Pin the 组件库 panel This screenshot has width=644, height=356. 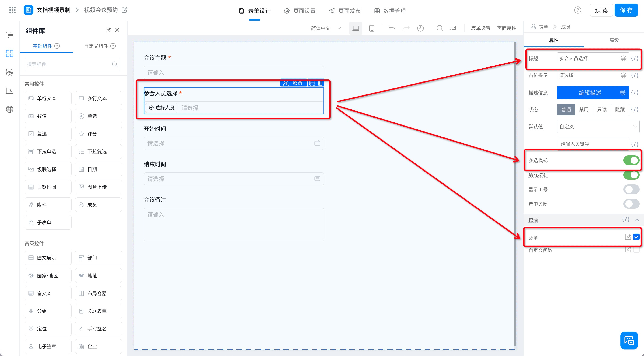point(108,30)
